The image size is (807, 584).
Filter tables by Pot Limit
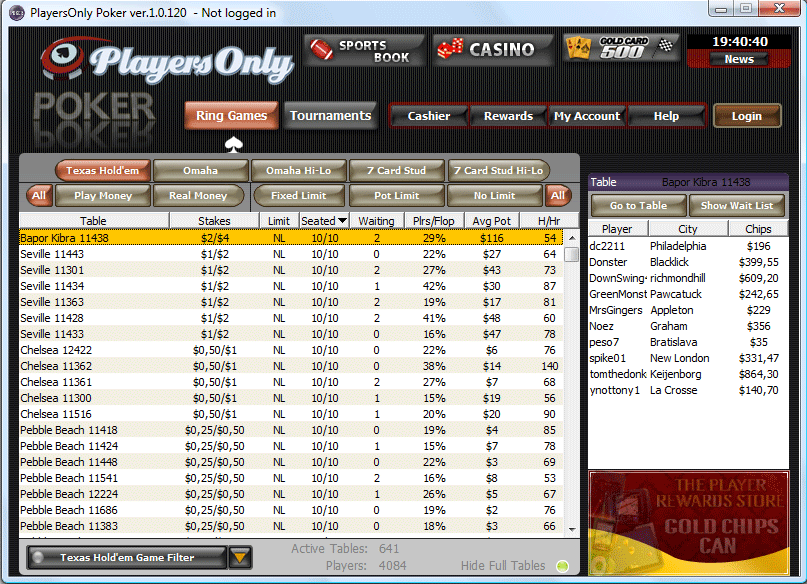[396, 196]
